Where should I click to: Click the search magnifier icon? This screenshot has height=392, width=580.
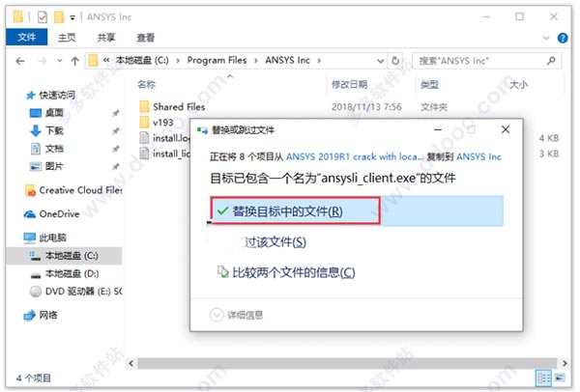click(551, 60)
